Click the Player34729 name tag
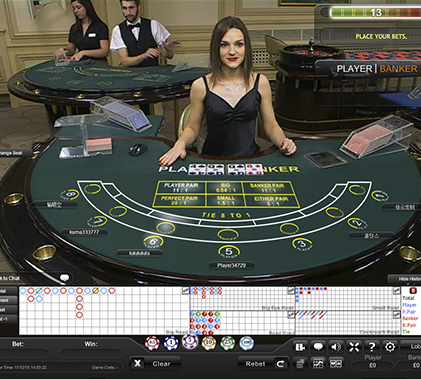Viewport: 421px width, 379px height. (232, 265)
